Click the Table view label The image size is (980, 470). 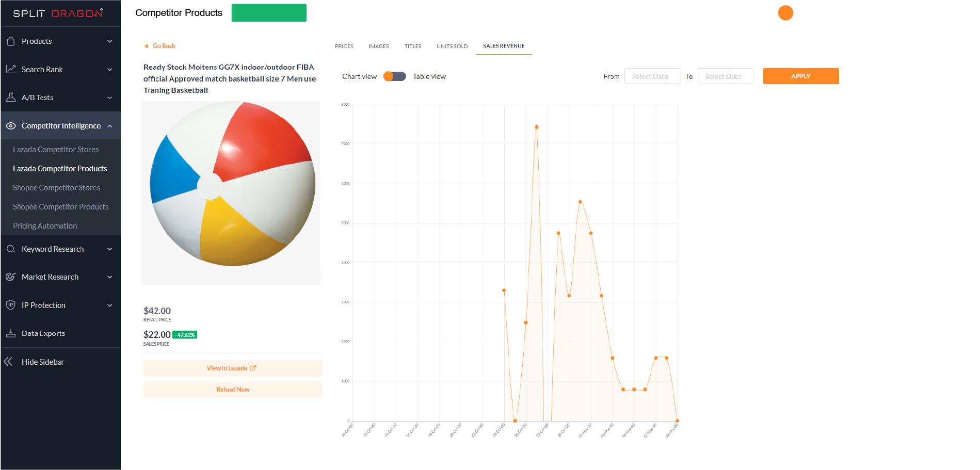tap(429, 76)
